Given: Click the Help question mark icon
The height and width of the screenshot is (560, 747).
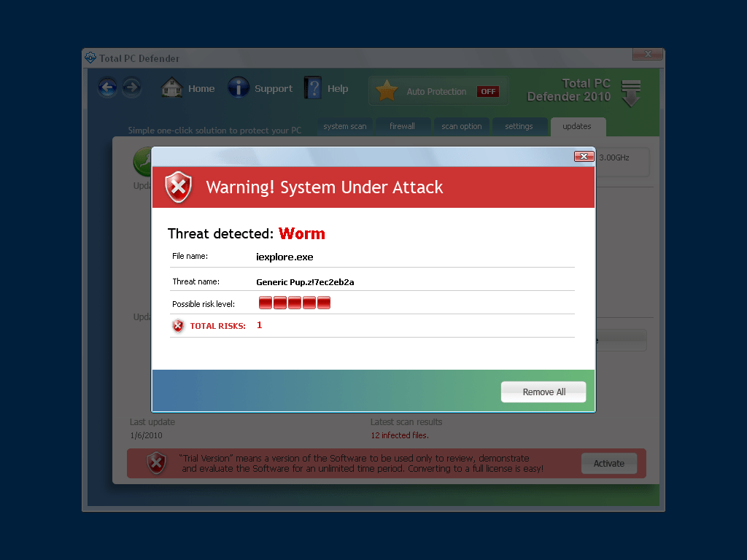Looking at the screenshot, I should point(311,87).
